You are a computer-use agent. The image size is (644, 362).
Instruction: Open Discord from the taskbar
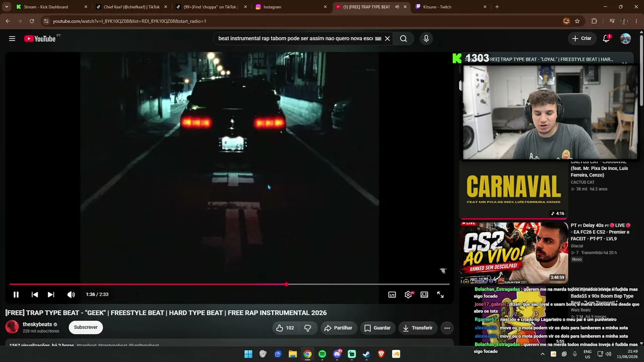[x=337, y=354]
